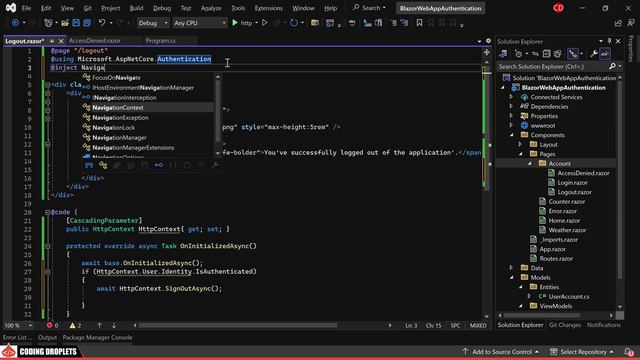Toggle interface filter in IntelliSense filter bar
The width and height of the screenshot is (640, 360).
(x=159, y=165)
